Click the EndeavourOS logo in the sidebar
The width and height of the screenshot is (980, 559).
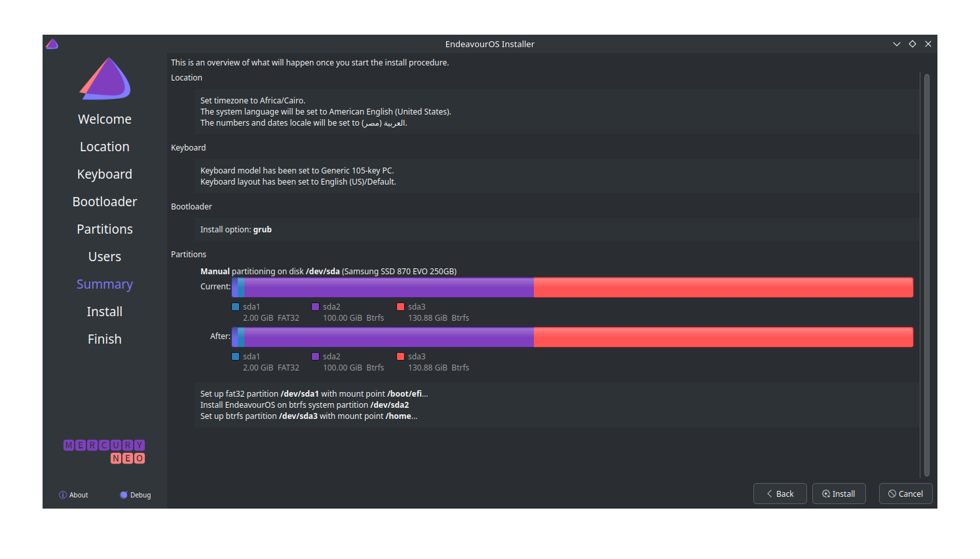tap(105, 79)
